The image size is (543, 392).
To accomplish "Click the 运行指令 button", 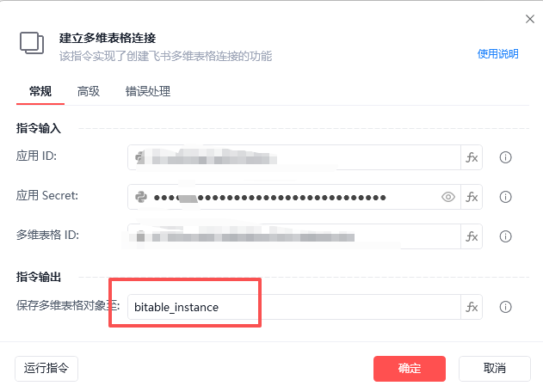I will (46, 369).
